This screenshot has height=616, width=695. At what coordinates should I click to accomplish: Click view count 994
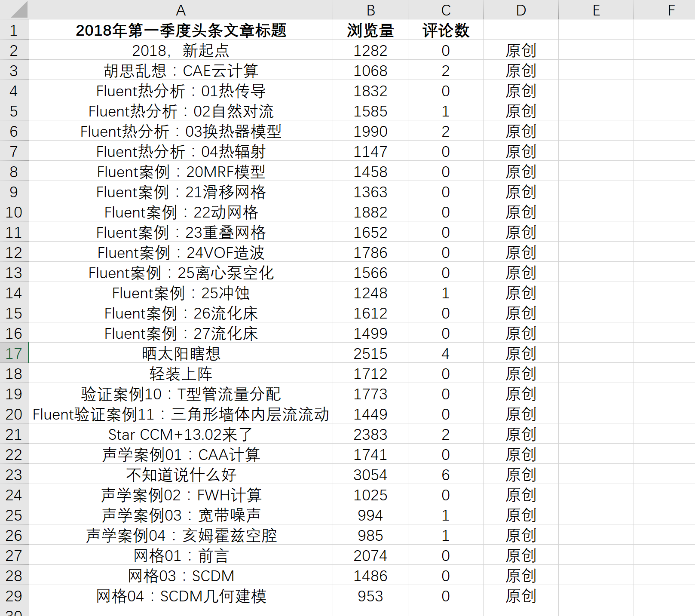coord(370,515)
